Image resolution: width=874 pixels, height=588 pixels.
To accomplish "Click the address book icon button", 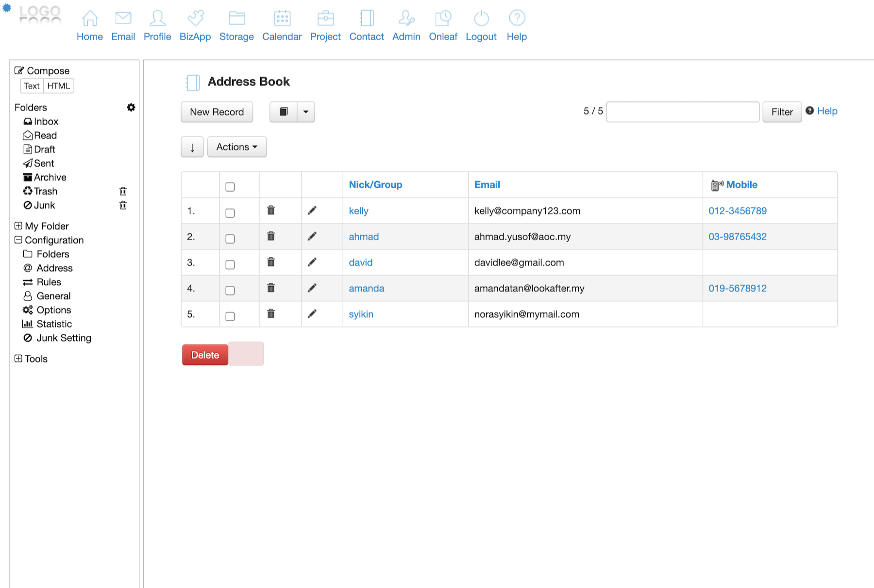I will coord(284,112).
